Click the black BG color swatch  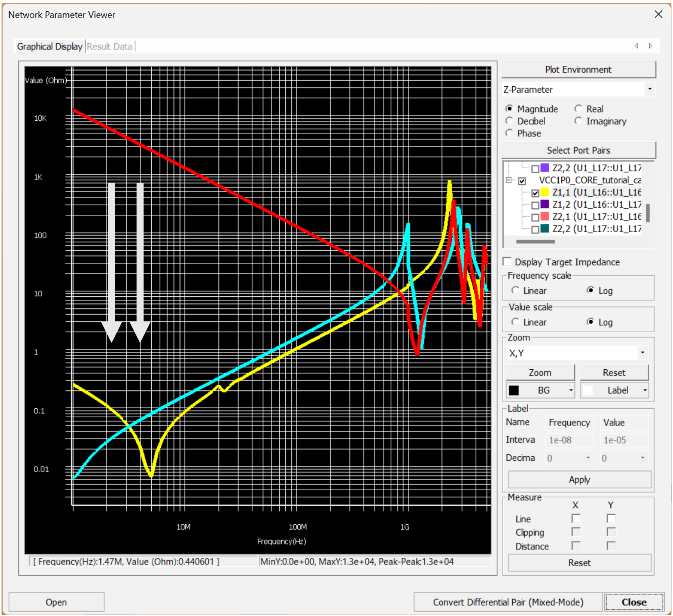tap(514, 390)
